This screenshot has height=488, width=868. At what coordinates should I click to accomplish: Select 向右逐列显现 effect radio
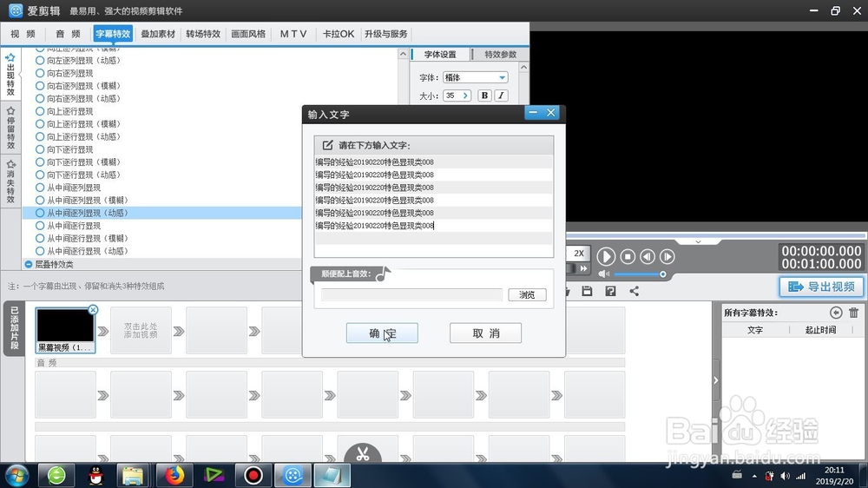[40, 73]
